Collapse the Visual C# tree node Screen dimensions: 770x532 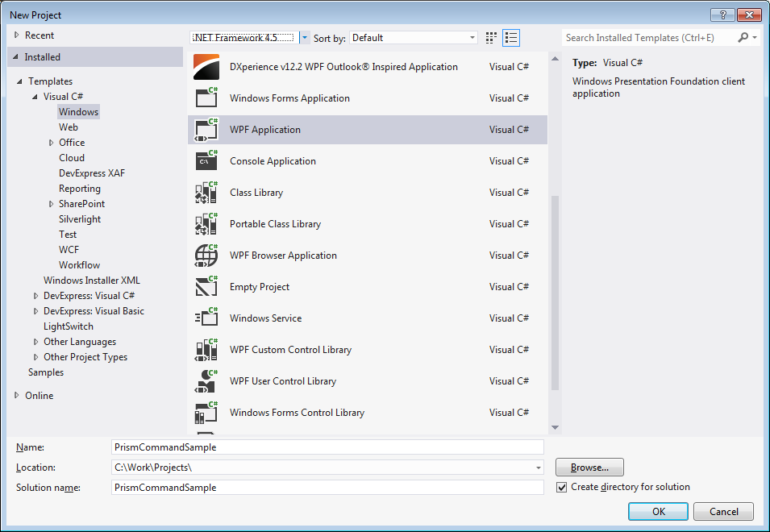click(x=35, y=97)
